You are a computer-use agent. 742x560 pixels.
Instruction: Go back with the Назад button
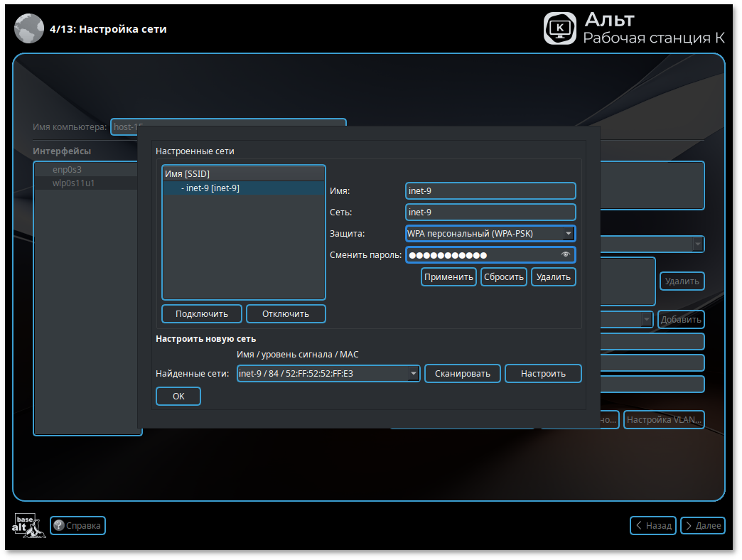click(652, 526)
